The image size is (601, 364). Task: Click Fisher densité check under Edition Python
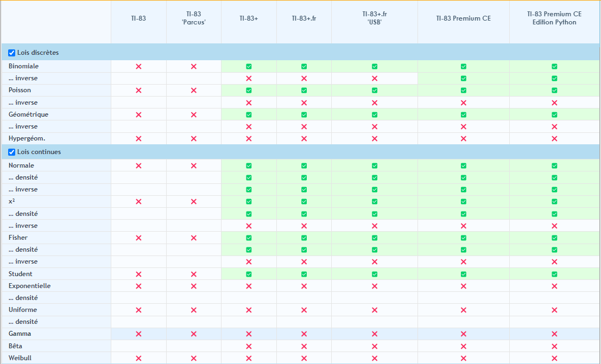coord(554,250)
